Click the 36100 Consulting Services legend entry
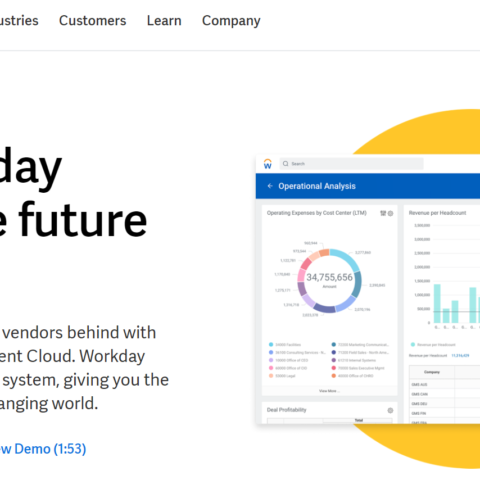 point(297,352)
